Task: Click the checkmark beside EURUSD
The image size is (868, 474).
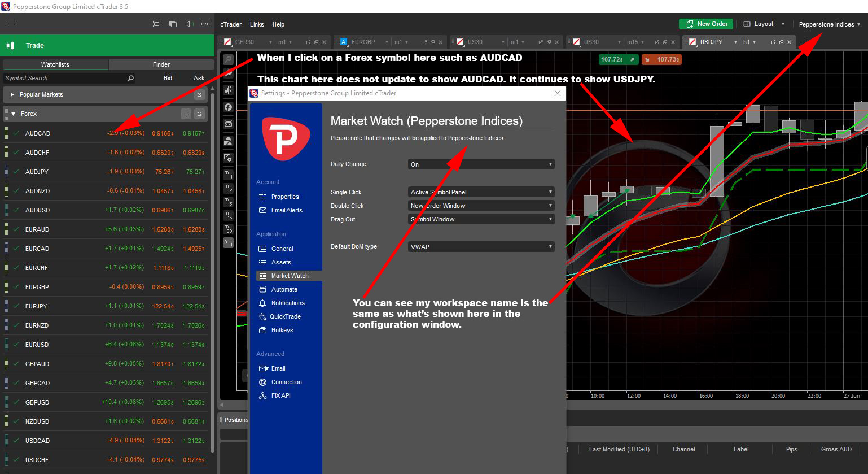Action: [x=16, y=345]
